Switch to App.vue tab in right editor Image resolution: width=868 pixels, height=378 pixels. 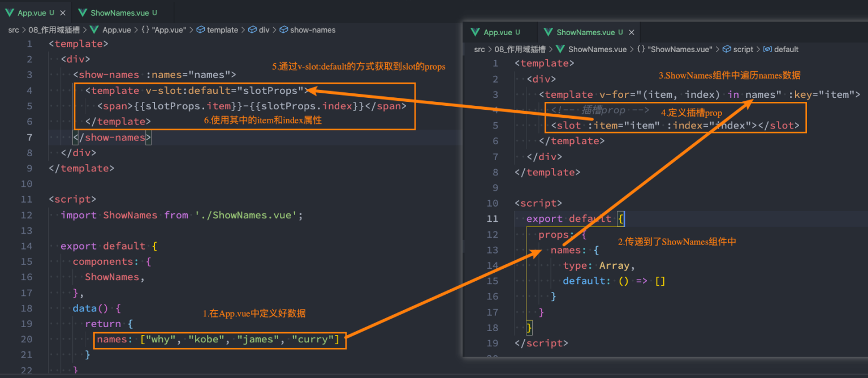(499, 32)
